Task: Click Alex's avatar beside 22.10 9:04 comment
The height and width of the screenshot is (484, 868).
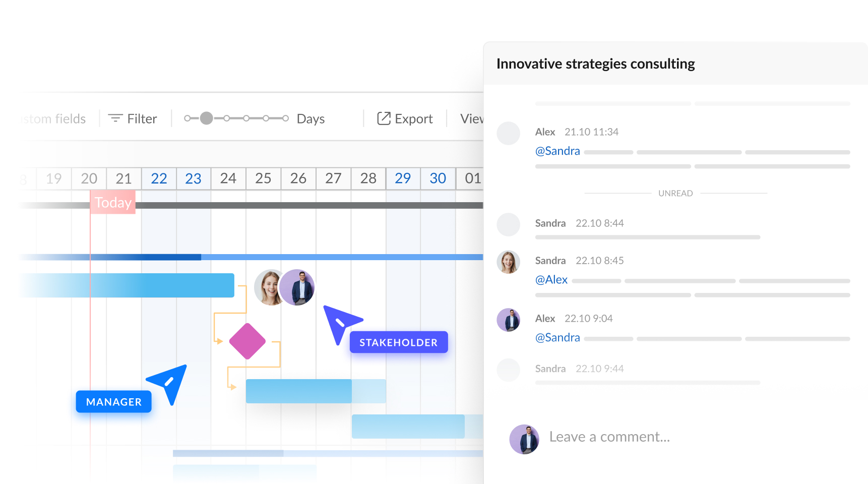Action: click(x=508, y=320)
